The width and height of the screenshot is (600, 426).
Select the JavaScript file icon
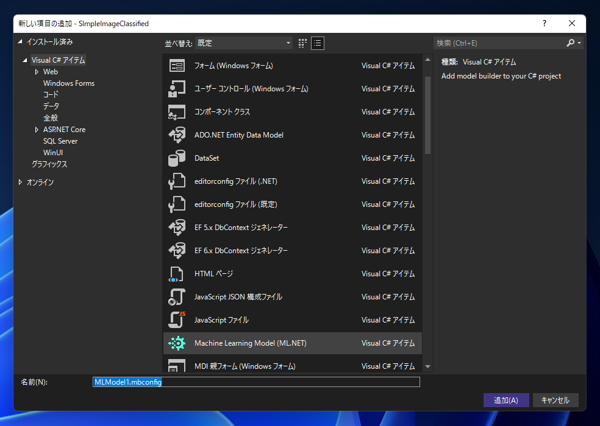tap(177, 320)
